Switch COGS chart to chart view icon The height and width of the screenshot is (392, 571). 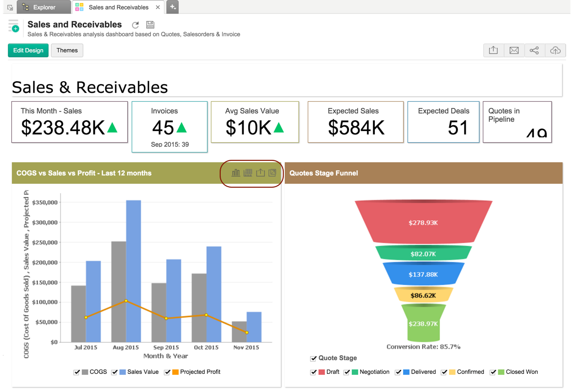pyautogui.click(x=236, y=173)
